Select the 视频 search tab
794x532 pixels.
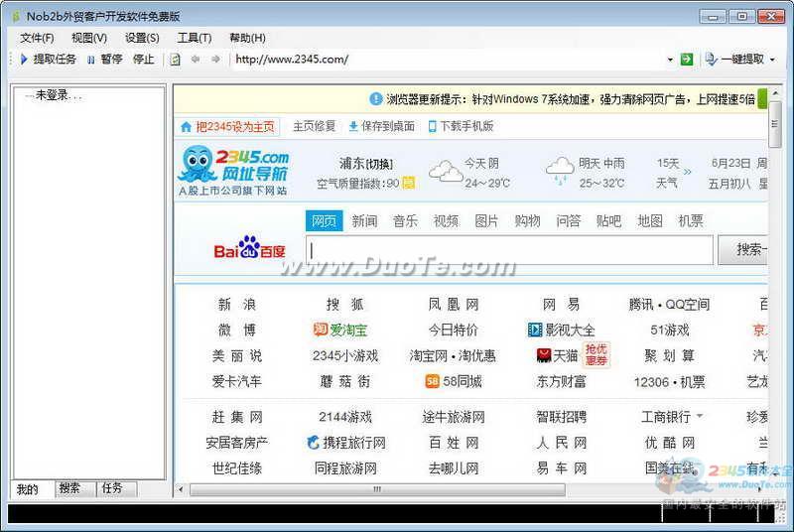tap(446, 220)
